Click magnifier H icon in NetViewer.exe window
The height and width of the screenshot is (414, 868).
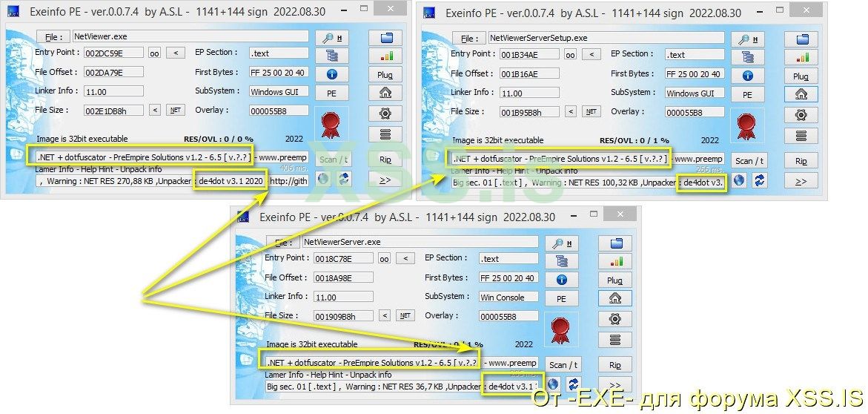click(x=331, y=38)
